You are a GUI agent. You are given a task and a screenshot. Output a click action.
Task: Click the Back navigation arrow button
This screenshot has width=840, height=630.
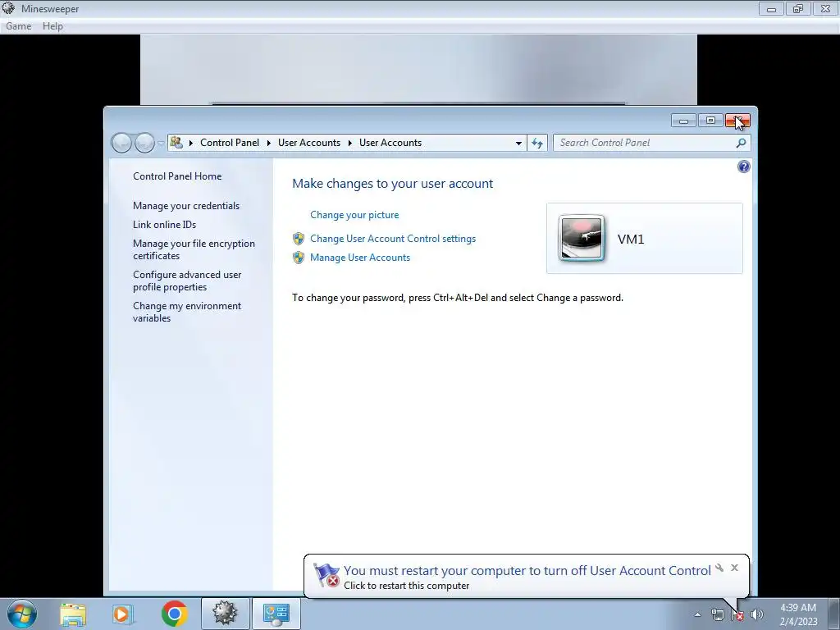(121, 143)
